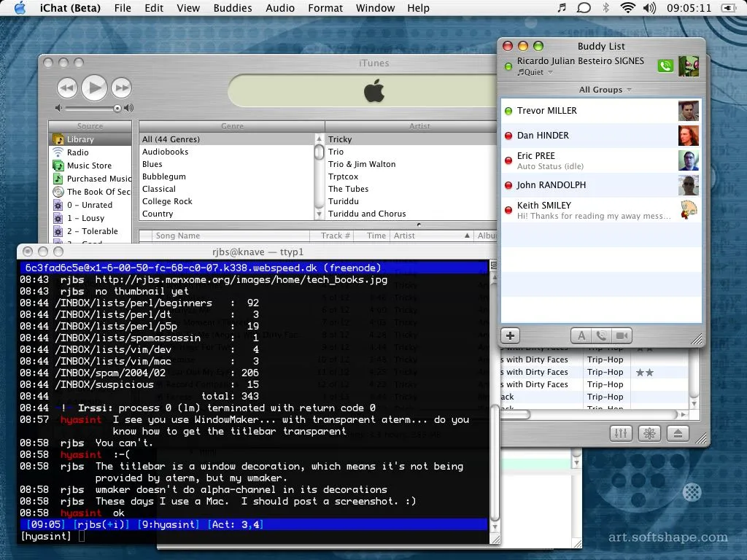Image resolution: width=747 pixels, height=560 pixels.
Task: Click the high volume speaker icon in iTunes
Action: coord(128,108)
